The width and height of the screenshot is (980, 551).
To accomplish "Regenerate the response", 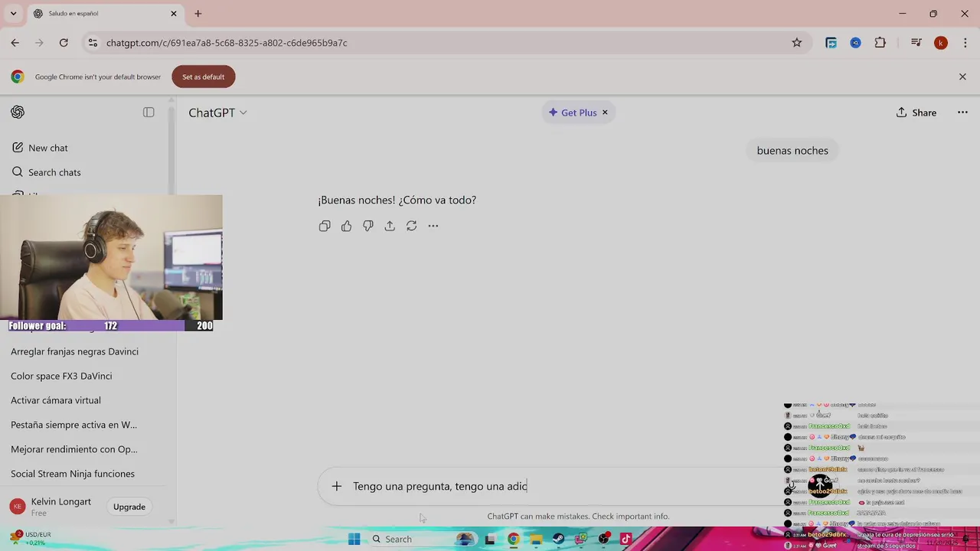I will point(411,226).
